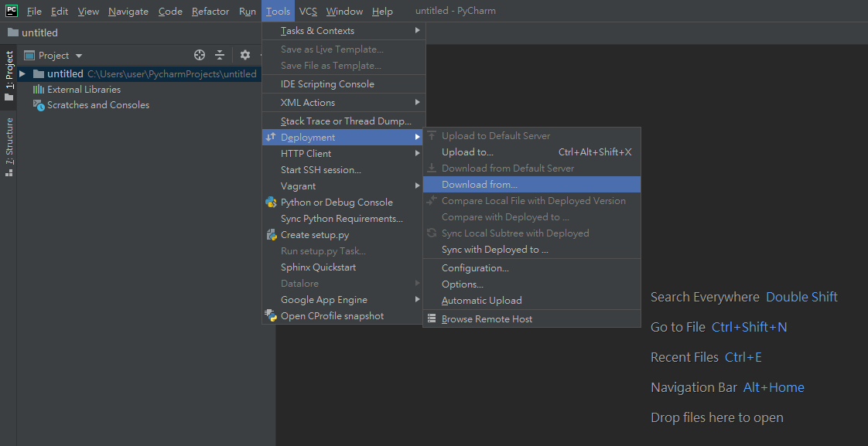Click the Scratches and Consoles icon
The height and width of the screenshot is (446, 868).
[39, 105]
